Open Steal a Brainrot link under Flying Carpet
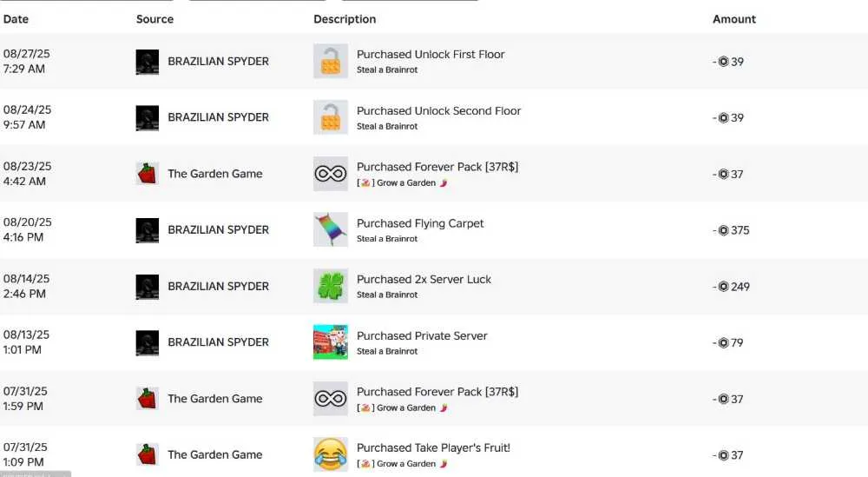Image resolution: width=868 pixels, height=477 pixels. click(x=387, y=239)
